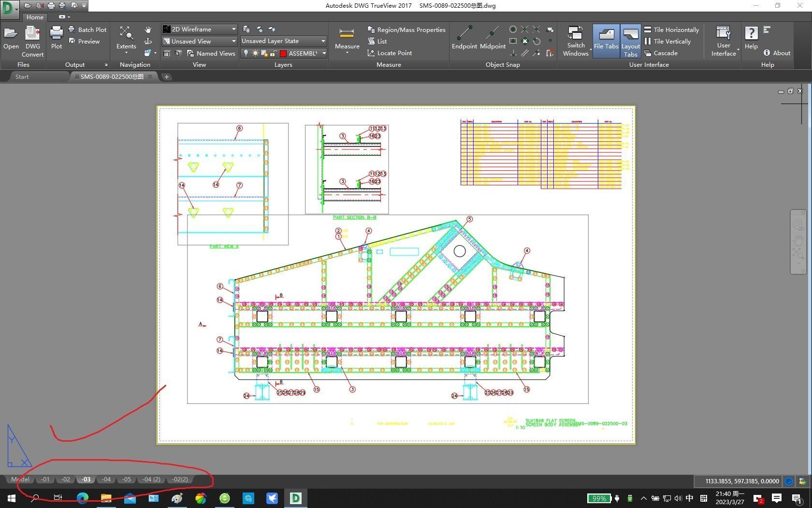Screen dimensions: 812x508
Task: Toggle the ASSEMBLY layer light bulb on/off
Action: click(x=246, y=53)
